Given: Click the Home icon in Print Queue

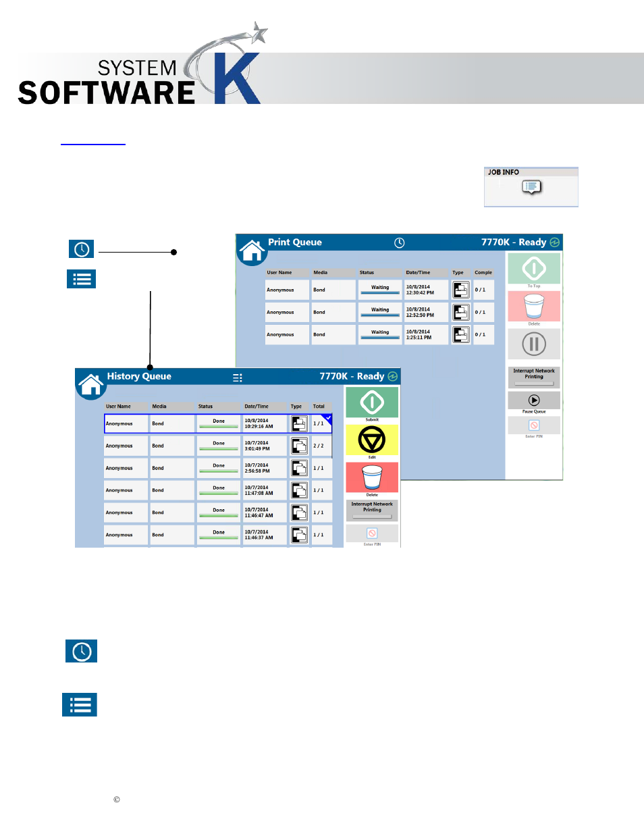Looking at the screenshot, I should pos(252,251).
